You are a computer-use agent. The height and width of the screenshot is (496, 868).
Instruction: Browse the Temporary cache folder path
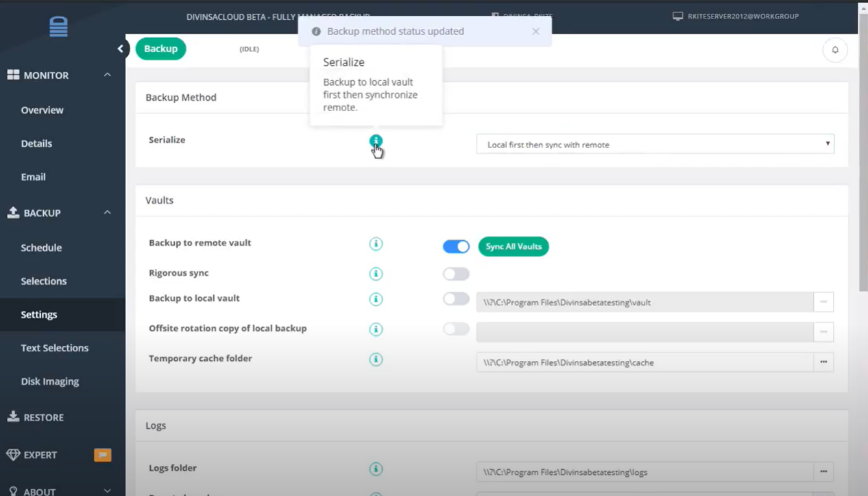823,362
